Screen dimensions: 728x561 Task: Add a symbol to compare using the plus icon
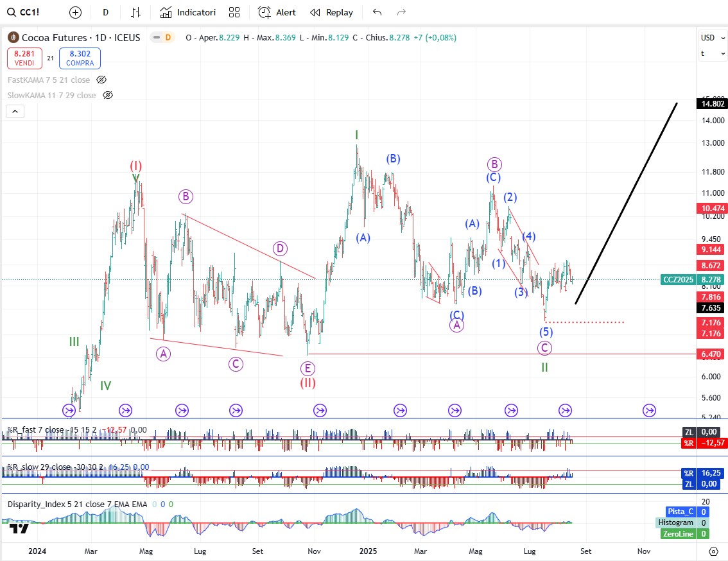75,12
